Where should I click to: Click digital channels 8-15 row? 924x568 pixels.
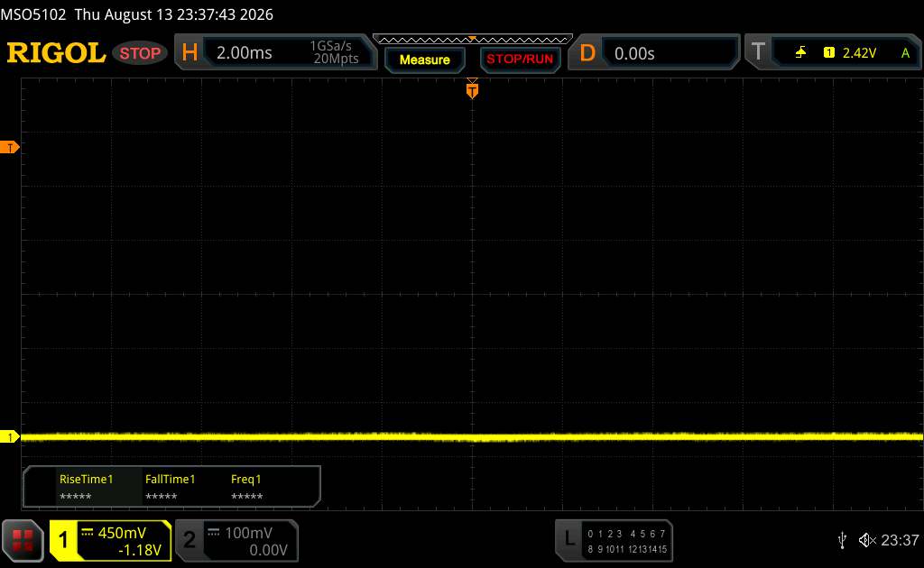pos(627,549)
